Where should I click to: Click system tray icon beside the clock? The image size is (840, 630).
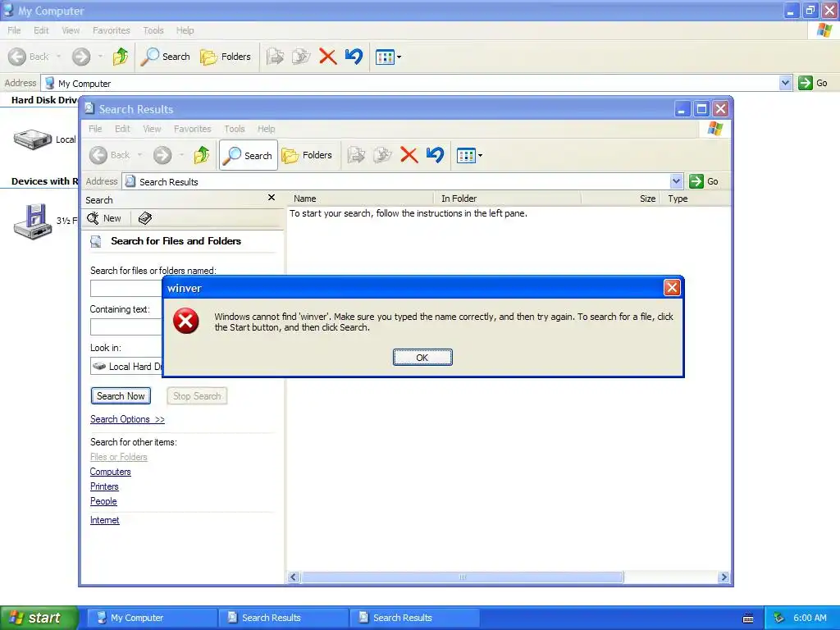pos(778,618)
